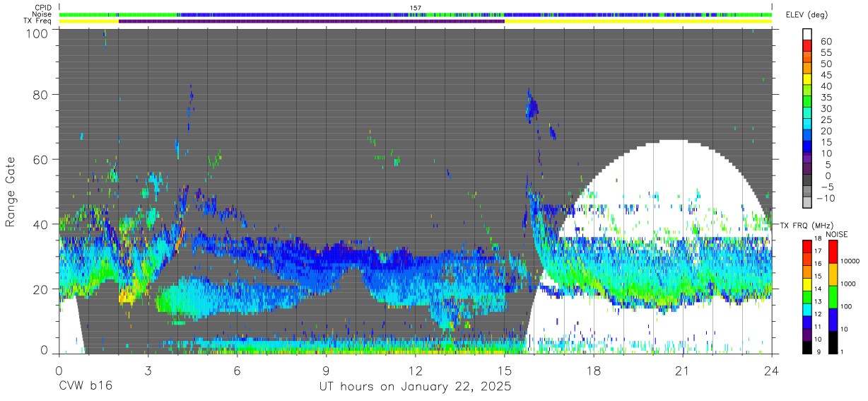Click the 3 hour tick on time axis

(148, 370)
